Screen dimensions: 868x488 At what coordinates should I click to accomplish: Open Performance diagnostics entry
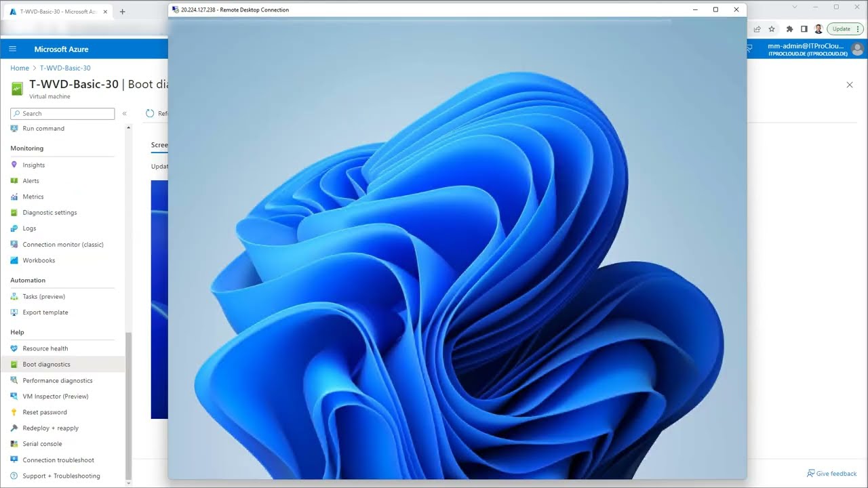pos(58,380)
